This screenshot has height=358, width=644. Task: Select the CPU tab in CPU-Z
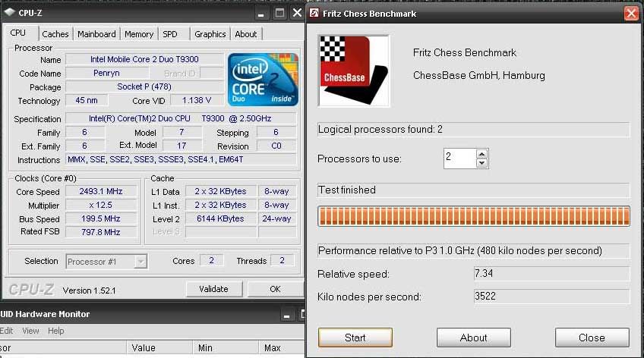click(x=18, y=33)
